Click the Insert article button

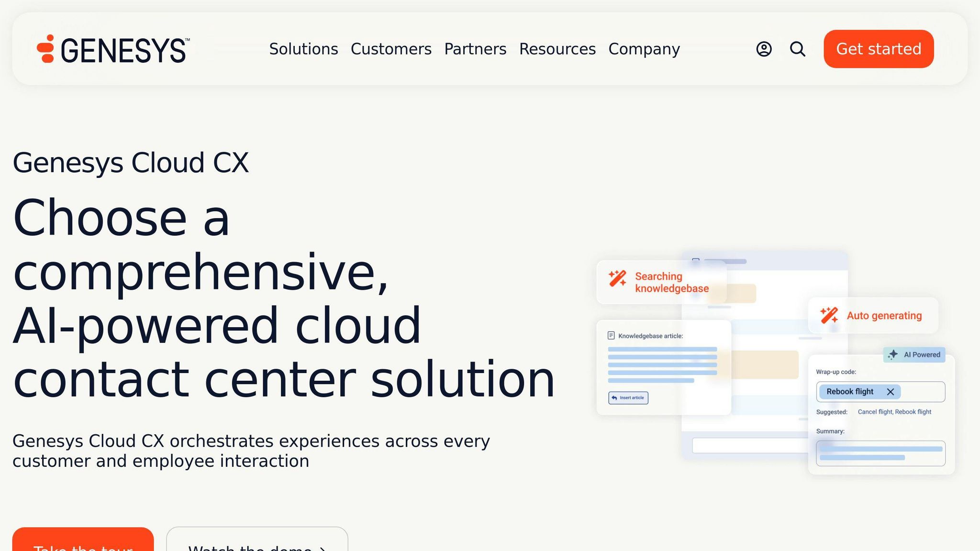628,398
